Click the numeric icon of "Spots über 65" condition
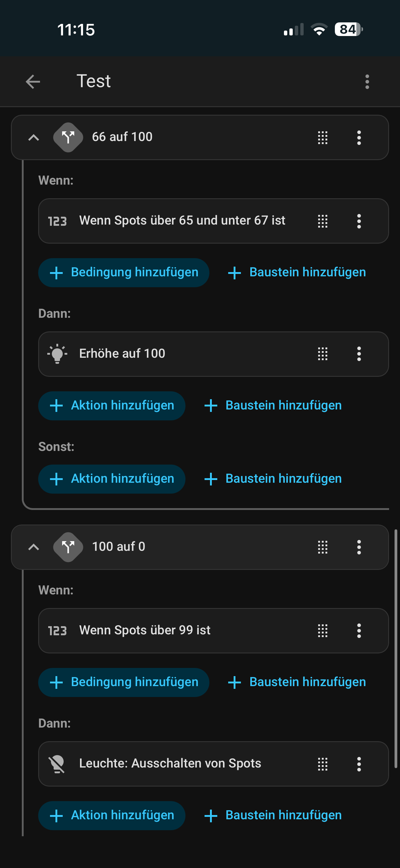The width and height of the screenshot is (400, 868). 57,221
